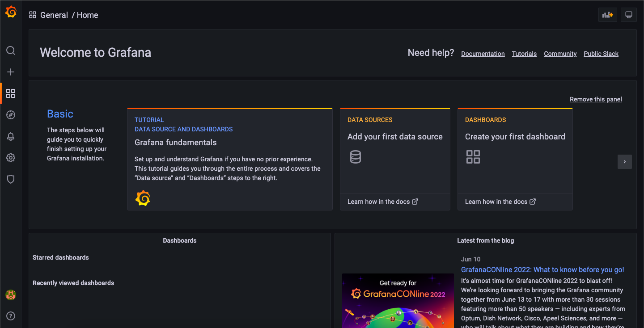644x328 pixels.
Task: Click the Welcome to Grafana heading
Action: pos(96,53)
